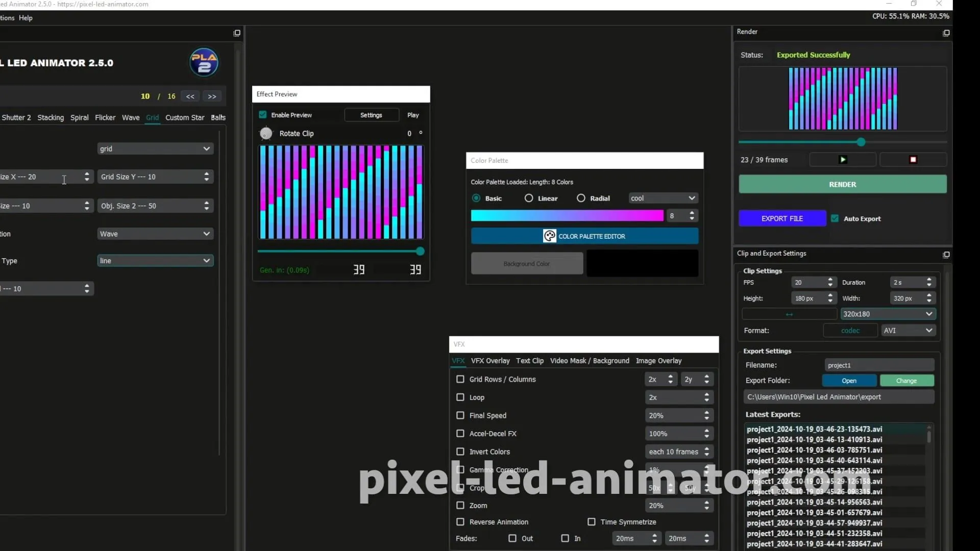Viewport: 980px width, 551px height.
Task: Enable the Loop checkbox
Action: point(460,397)
